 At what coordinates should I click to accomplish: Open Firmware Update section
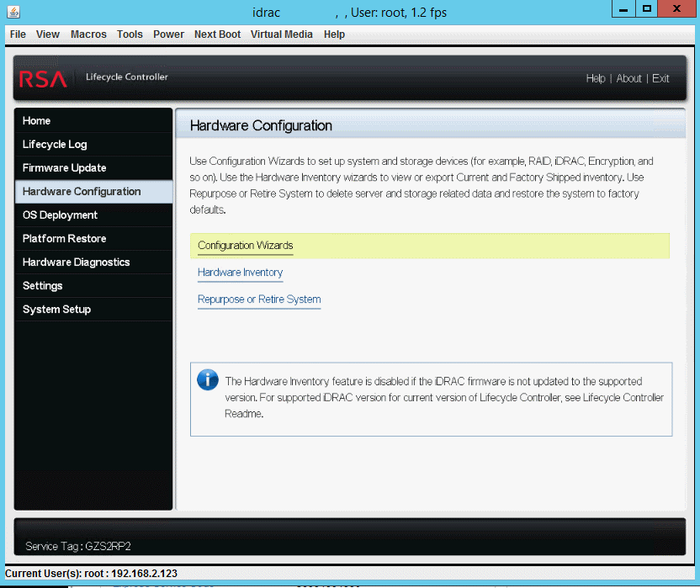(64, 168)
